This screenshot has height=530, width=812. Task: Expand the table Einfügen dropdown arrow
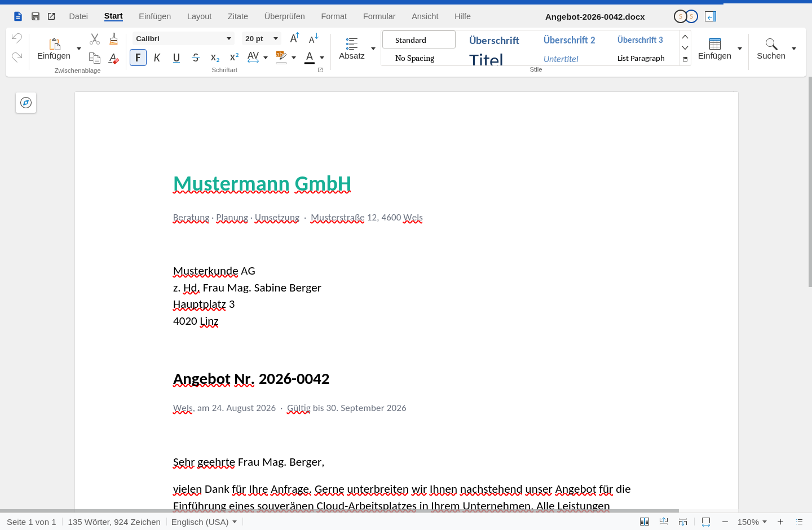click(740, 49)
